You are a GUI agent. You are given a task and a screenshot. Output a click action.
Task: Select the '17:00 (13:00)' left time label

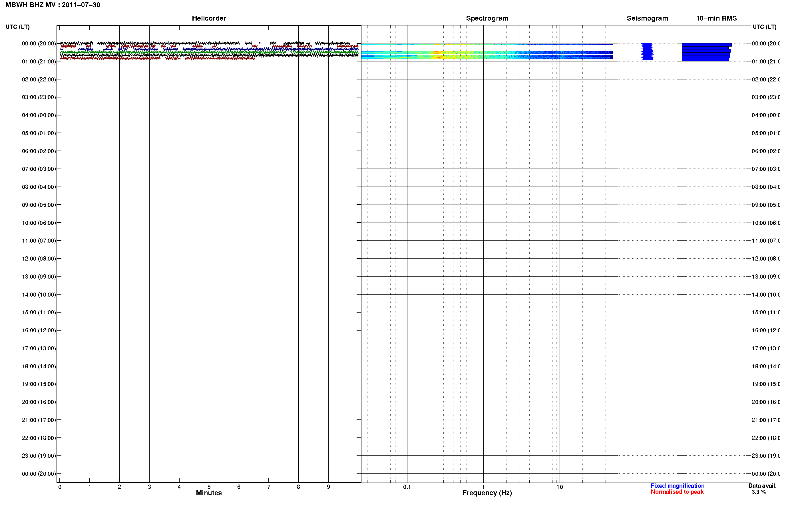[x=39, y=348]
